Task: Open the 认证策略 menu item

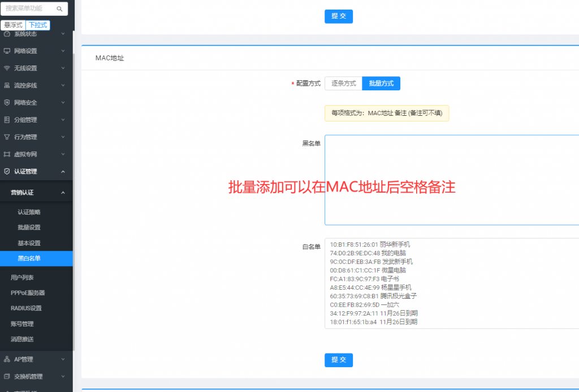Action: [29, 212]
